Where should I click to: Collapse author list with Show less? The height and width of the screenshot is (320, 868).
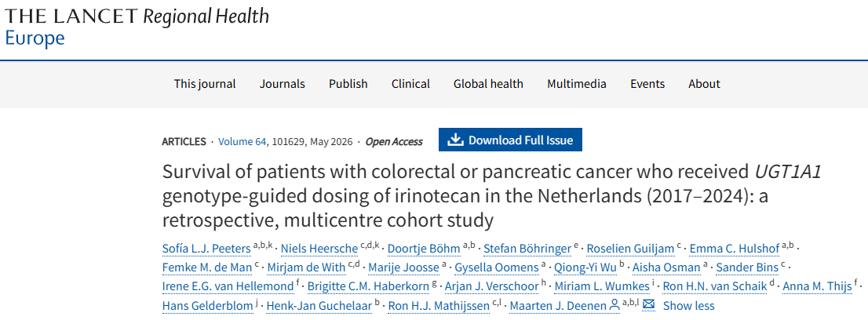(x=688, y=305)
